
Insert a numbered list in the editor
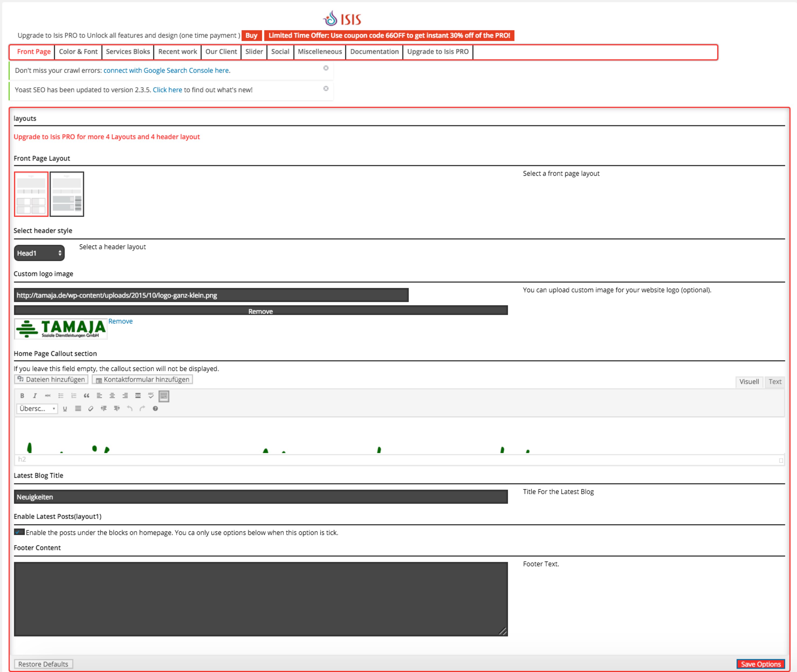[74, 395]
